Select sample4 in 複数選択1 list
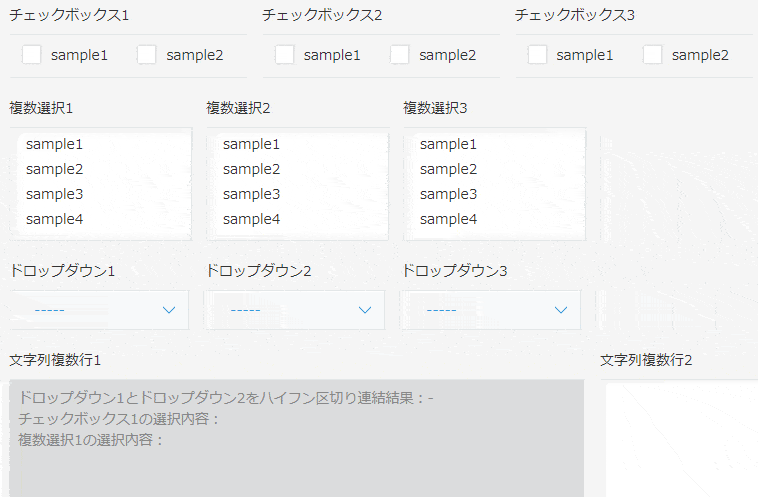This screenshot has width=758, height=497. tap(55, 219)
